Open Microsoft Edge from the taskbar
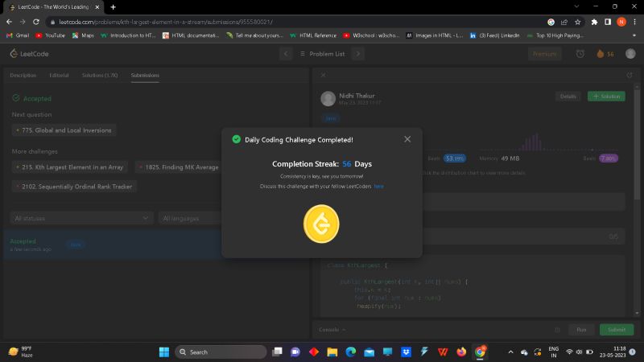This screenshot has width=644, height=362. click(350, 352)
